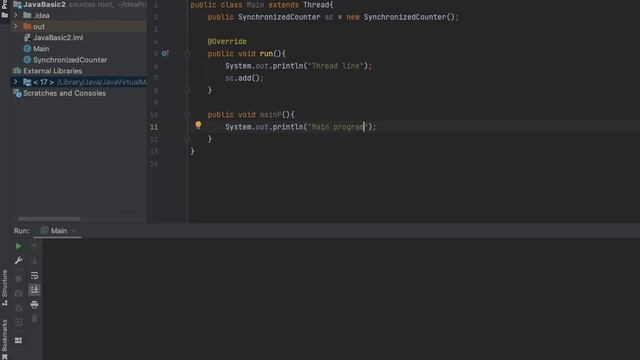Collapse the mainP() method fold marker
This screenshot has height=360, width=640.
(x=187, y=115)
